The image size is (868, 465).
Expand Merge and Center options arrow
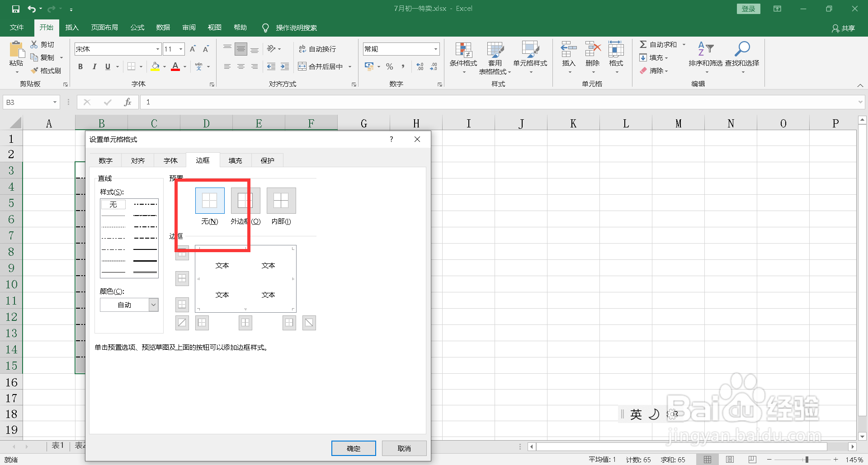pyautogui.click(x=350, y=66)
